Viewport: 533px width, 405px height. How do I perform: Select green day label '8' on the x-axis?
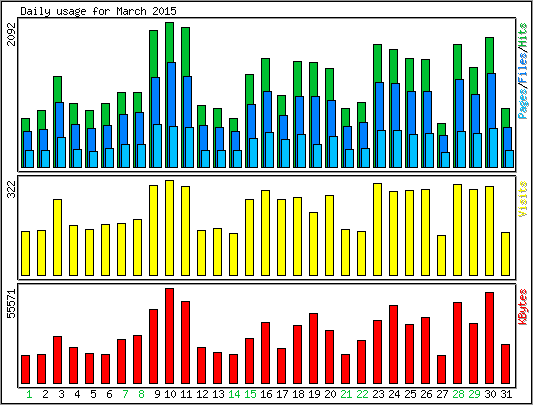pos(141,394)
